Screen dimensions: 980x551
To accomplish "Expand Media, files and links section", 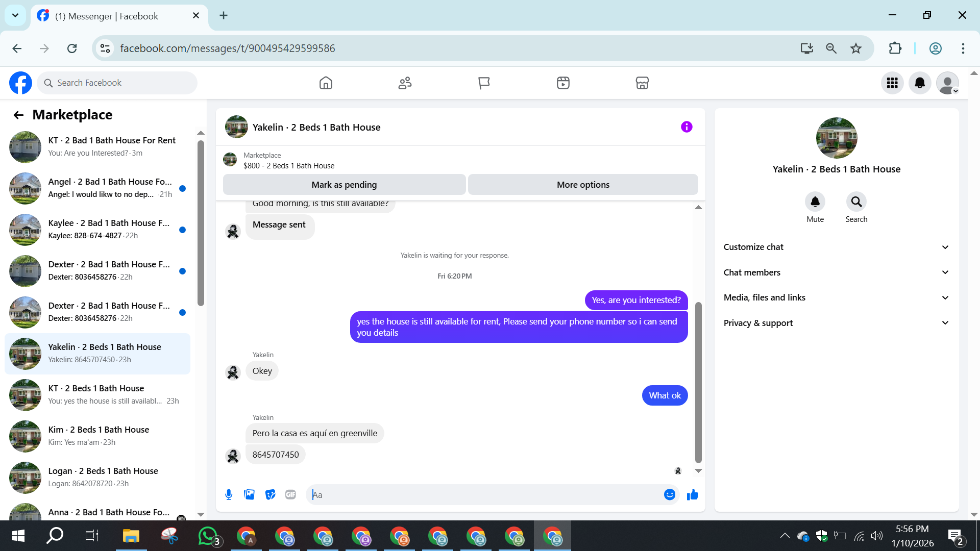I will 836,297.
